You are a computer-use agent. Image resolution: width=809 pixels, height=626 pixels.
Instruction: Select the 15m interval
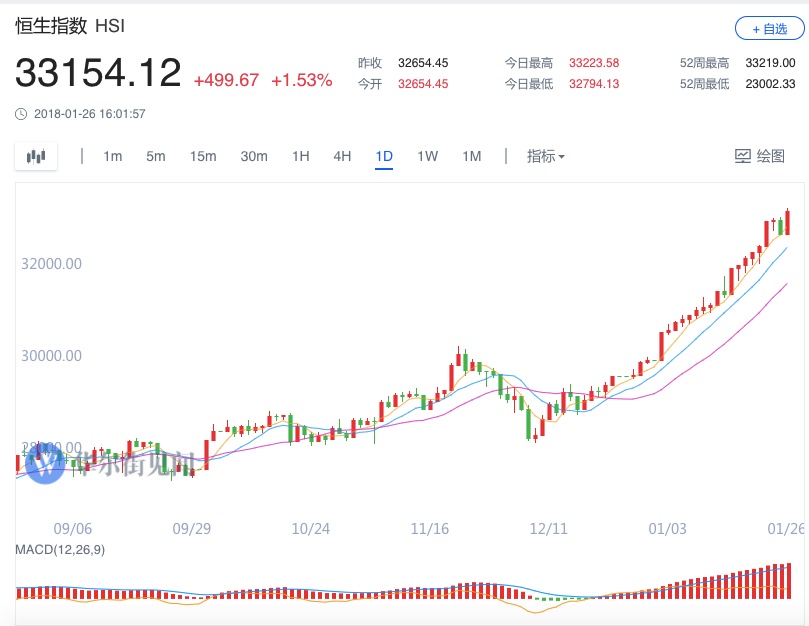click(203, 156)
